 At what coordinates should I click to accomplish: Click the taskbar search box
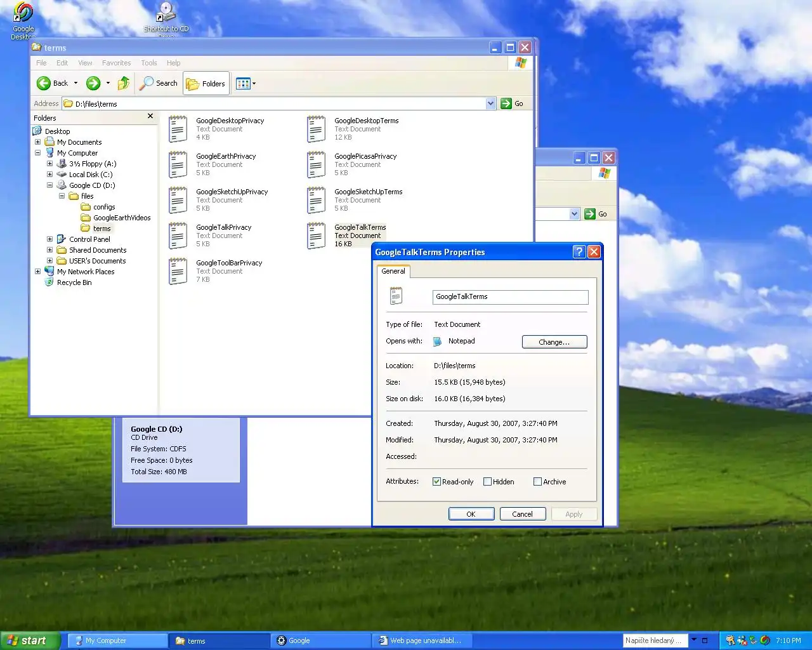click(x=655, y=640)
